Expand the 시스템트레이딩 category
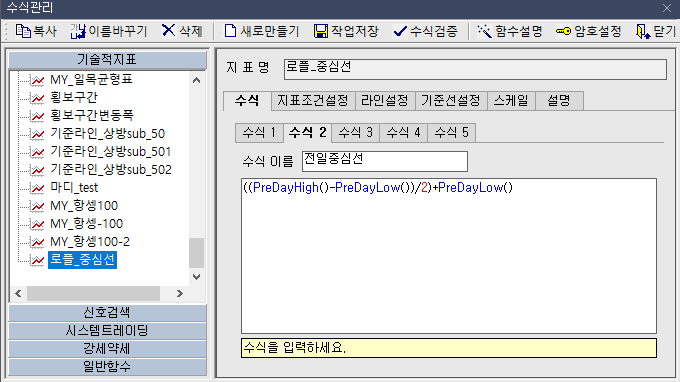 [107, 331]
